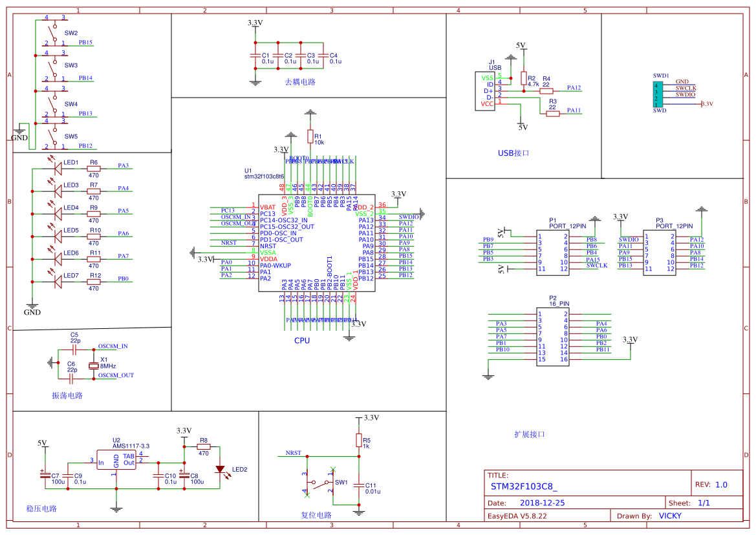Select capacitor C6 22p

[x=71, y=379]
